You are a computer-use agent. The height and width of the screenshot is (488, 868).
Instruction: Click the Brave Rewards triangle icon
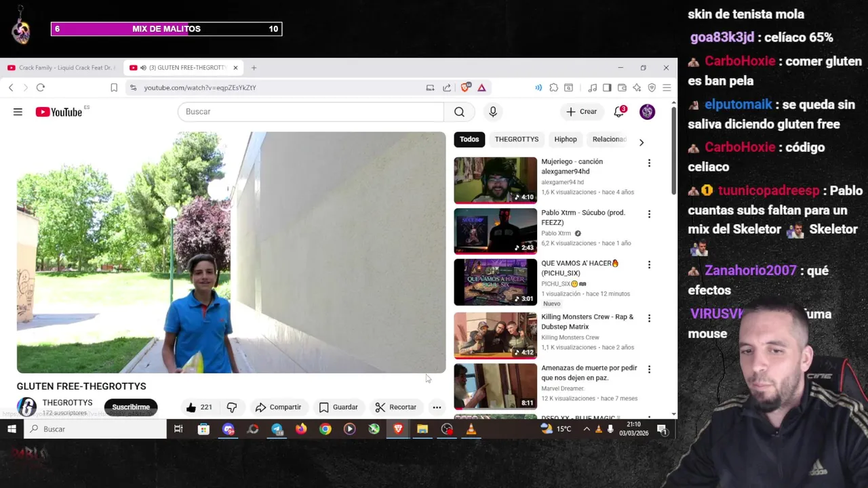[481, 87]
